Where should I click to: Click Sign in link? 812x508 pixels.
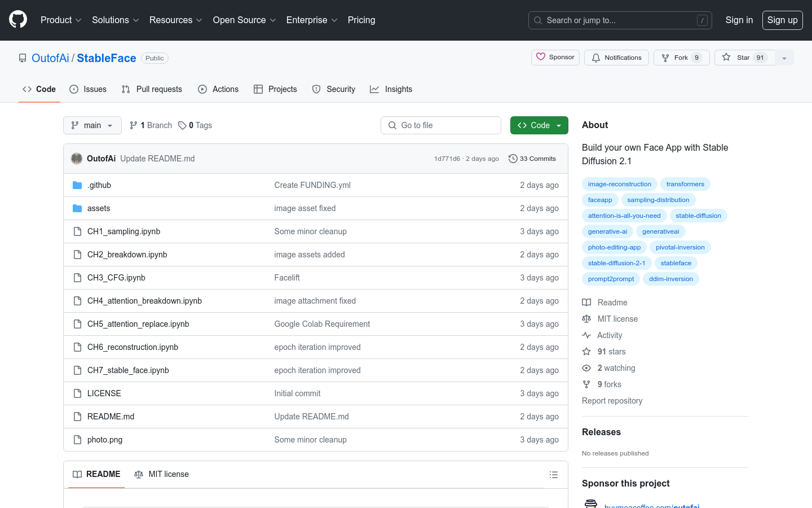739,20
